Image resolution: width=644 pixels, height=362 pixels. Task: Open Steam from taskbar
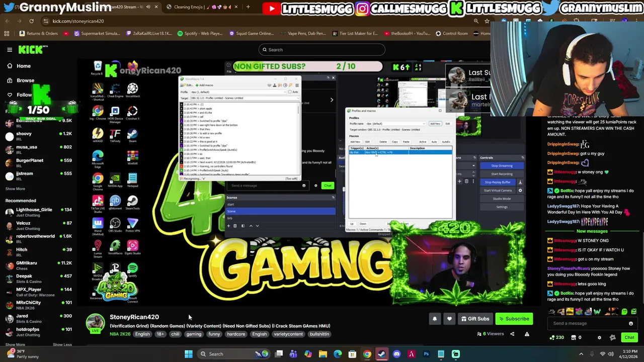382,354
